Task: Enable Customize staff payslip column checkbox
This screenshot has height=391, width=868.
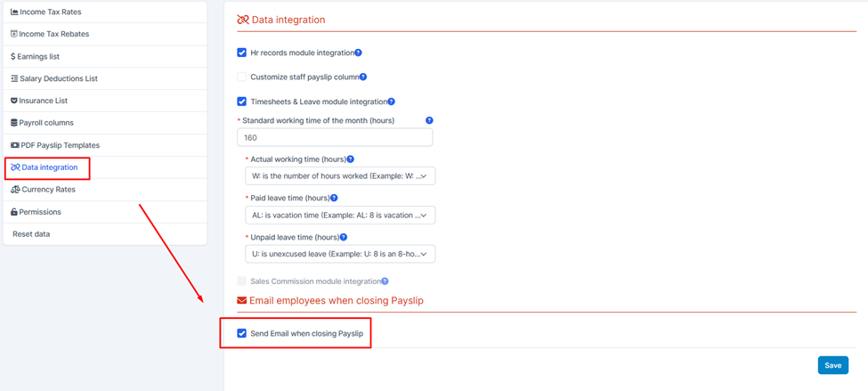Action: click(x=241, y=77)
